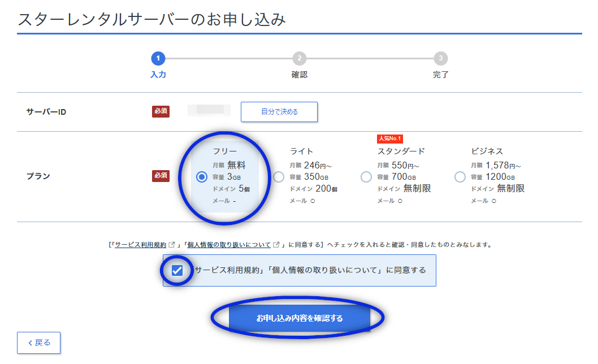Image resolution: width=598 pixels, height=364 pixels.
Task: Click step 3 完了 circle
Action: (440, 58)
